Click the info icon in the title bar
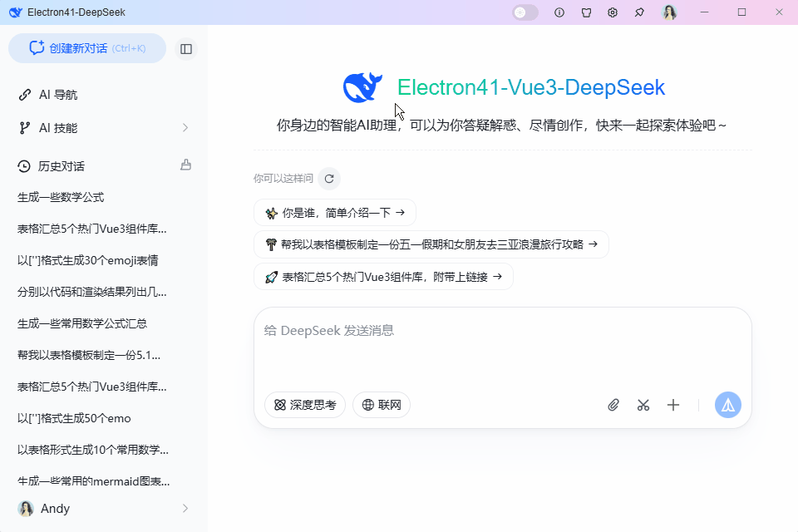 pos(559,12)
